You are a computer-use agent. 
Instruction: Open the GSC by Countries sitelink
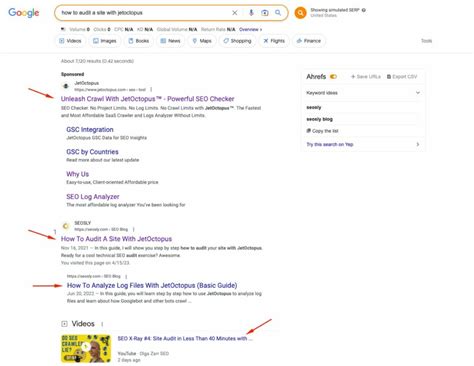tap(92, 152)
